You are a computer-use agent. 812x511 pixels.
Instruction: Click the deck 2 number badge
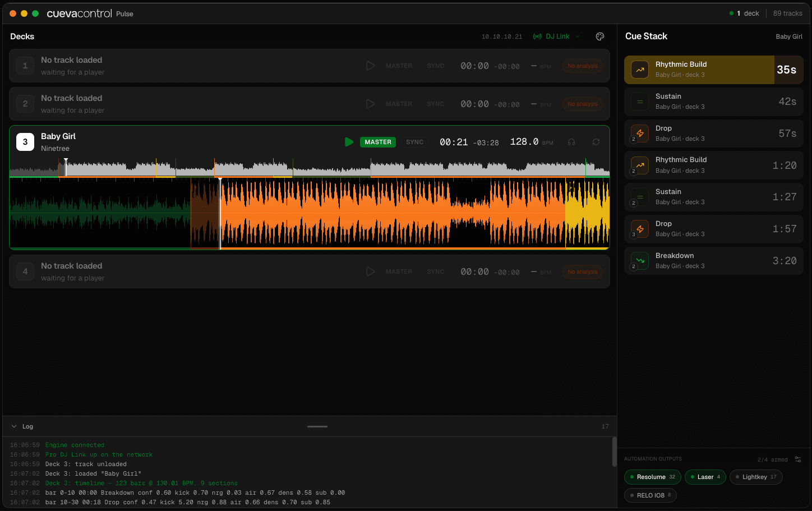click(25, 104)
